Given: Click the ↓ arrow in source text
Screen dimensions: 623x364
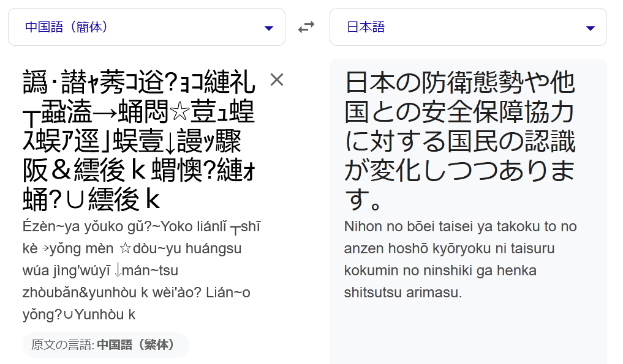Looking at the screenshot, I should coord(170,143).
